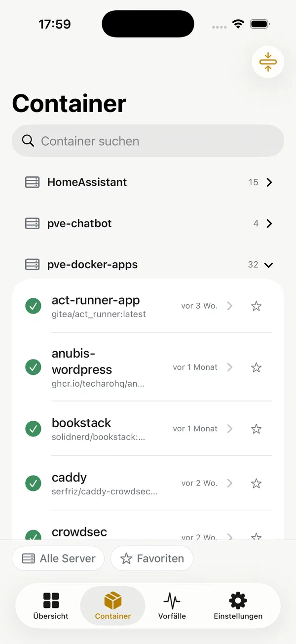Click the count 4 next to pve-chatbot
This screenshot has height=644, width=296.
click(256, 224)
